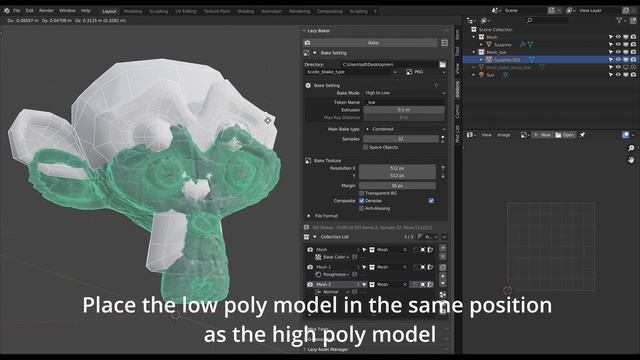Clear collection on the Mesh 1 row
The height and width of the screenshot is (360, 640).
click(404, 267)
